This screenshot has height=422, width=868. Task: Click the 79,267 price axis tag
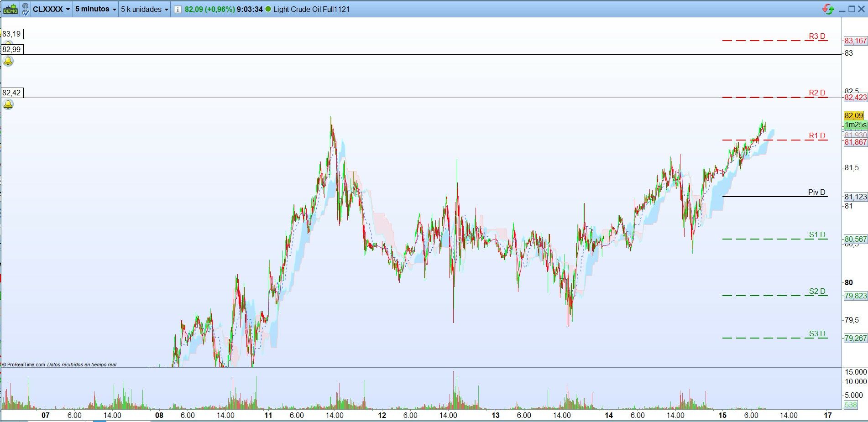pos(855,338)
